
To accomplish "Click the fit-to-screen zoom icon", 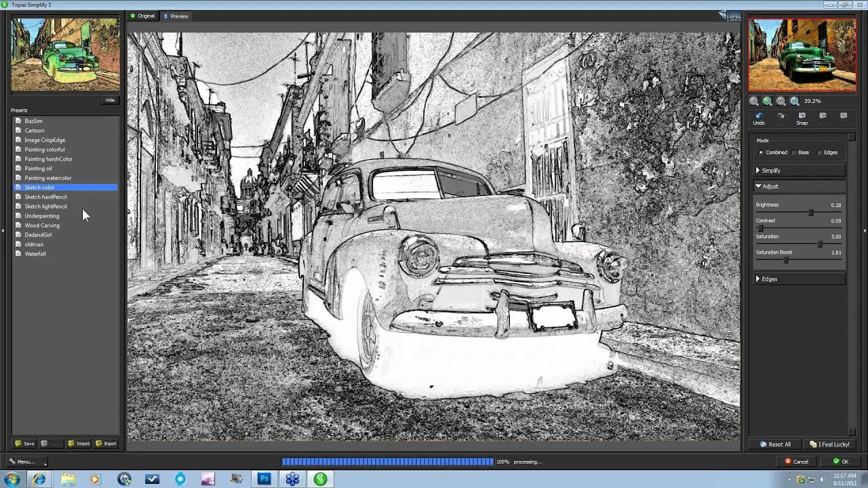I will point(781,101).
